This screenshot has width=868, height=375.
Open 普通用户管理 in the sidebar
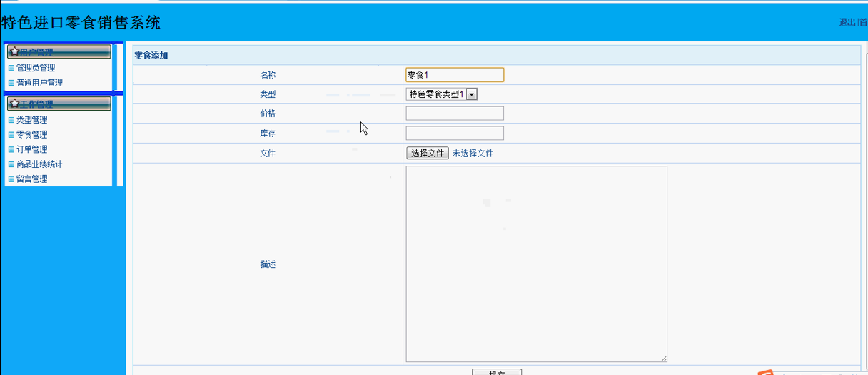tap(39, 83)
